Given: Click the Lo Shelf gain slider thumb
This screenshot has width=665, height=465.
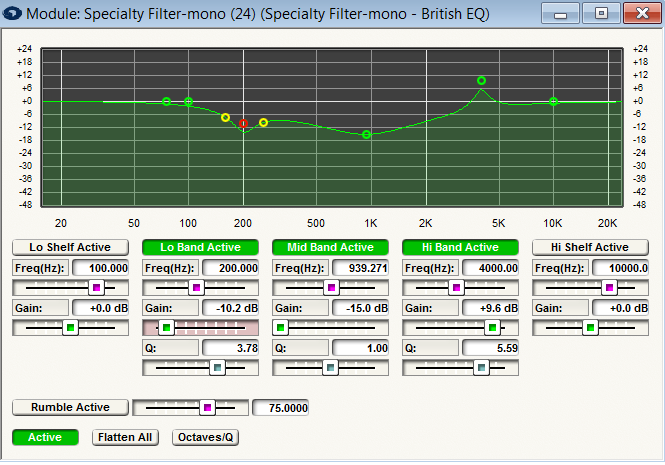Looking at the screenshot, I should pyautogui.click(x=70, y=328).
